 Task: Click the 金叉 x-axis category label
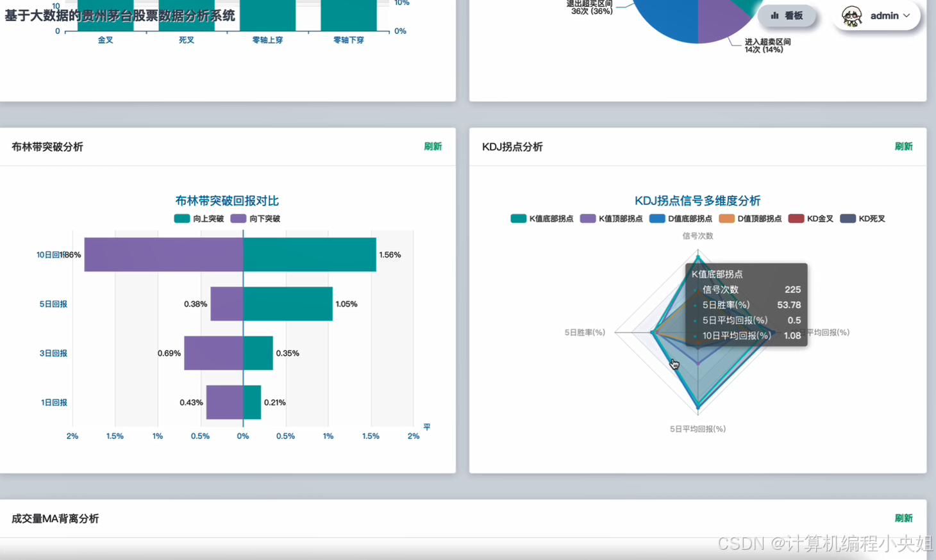(x=105, y=40)
